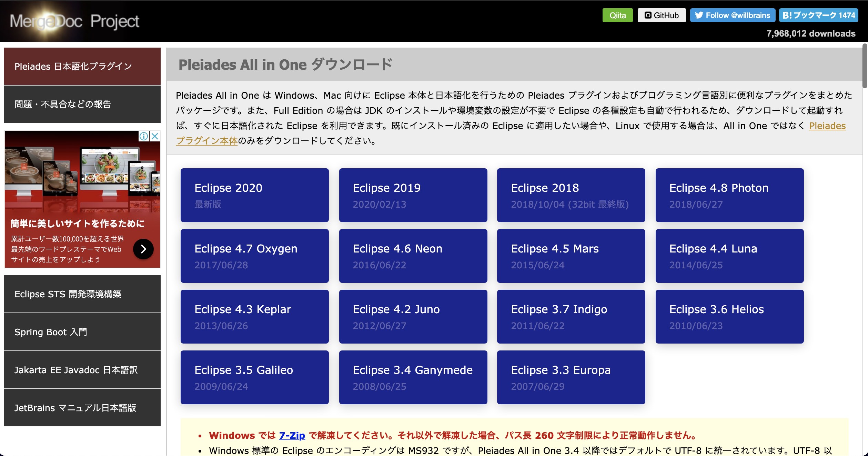The image size is (868, 456).
Task: Open the 7-Zip link
Action: (x=292, y=435)
